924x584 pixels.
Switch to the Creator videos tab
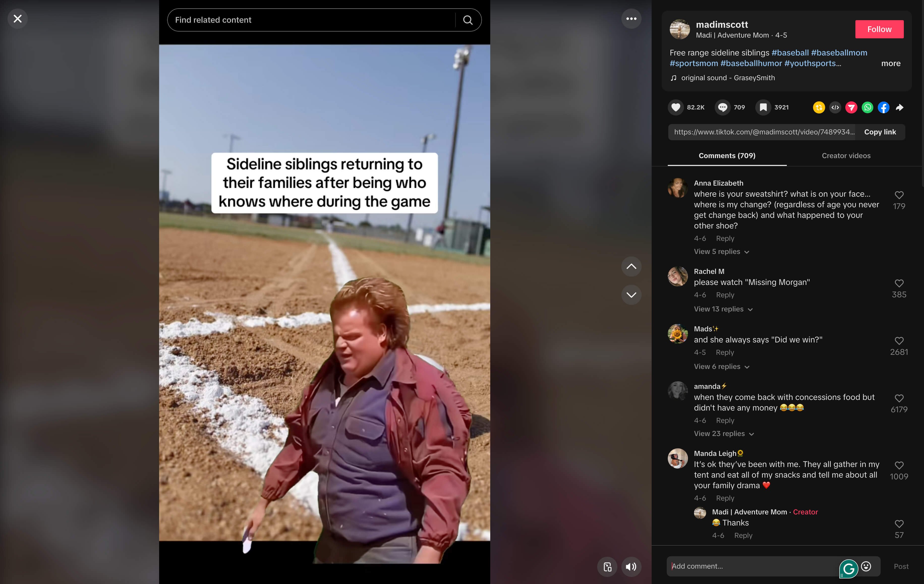pos(846,156)
